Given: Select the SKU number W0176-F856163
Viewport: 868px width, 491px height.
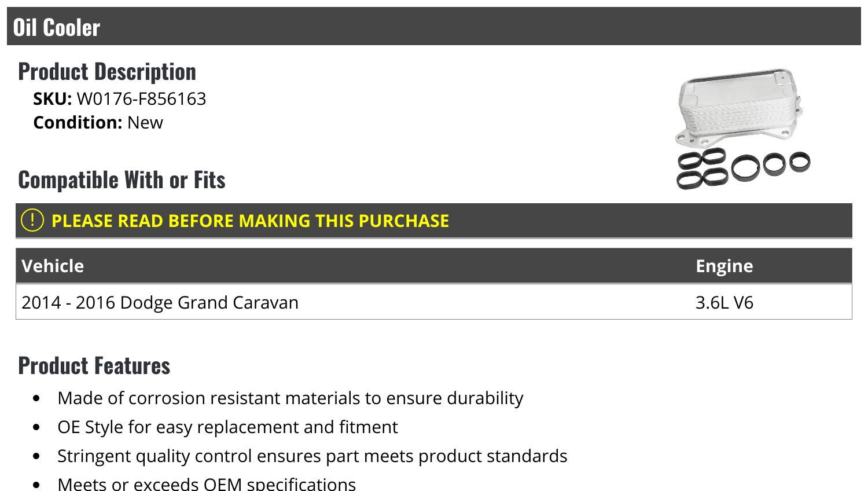Looking at the screenshot, I should pyautogui.click(x=141, y=99).
